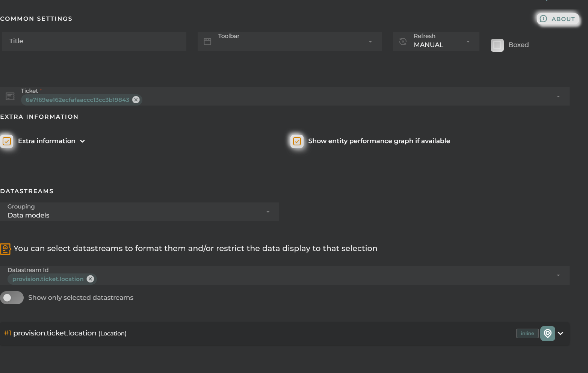Click the orange datastream info icon
The image size is (588, 373).
(x=6, y=249)
